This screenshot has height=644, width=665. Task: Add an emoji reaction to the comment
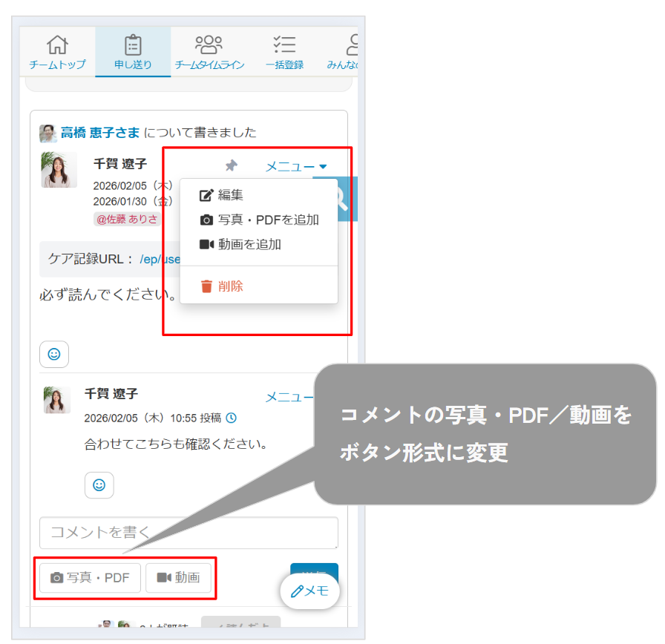(99, 484)
